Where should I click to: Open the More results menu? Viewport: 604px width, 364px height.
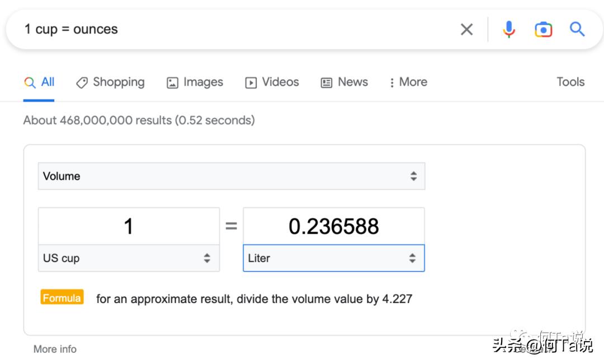[408, 82]
